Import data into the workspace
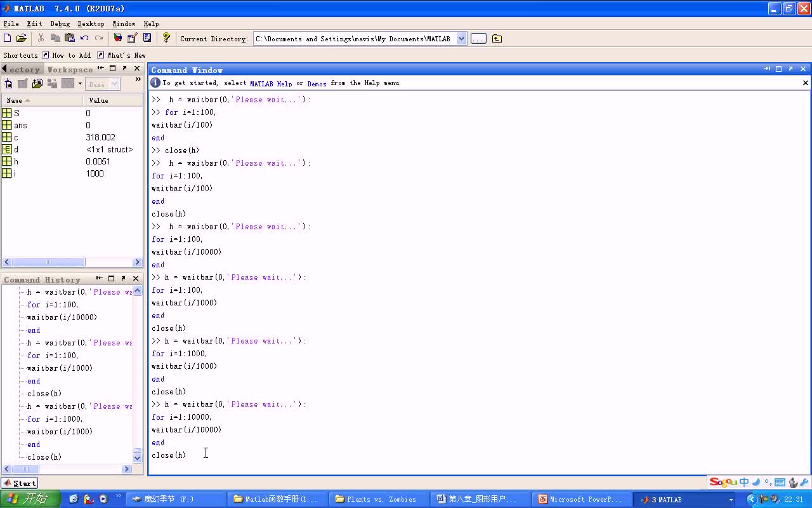Viewport: 812px width, 508px height. pyautogui.click(x=37, y=84)
